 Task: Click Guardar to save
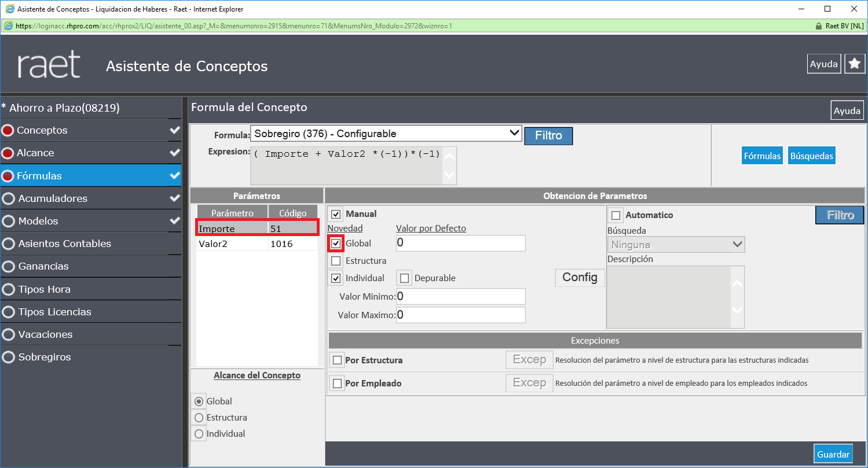coord(833,454)
